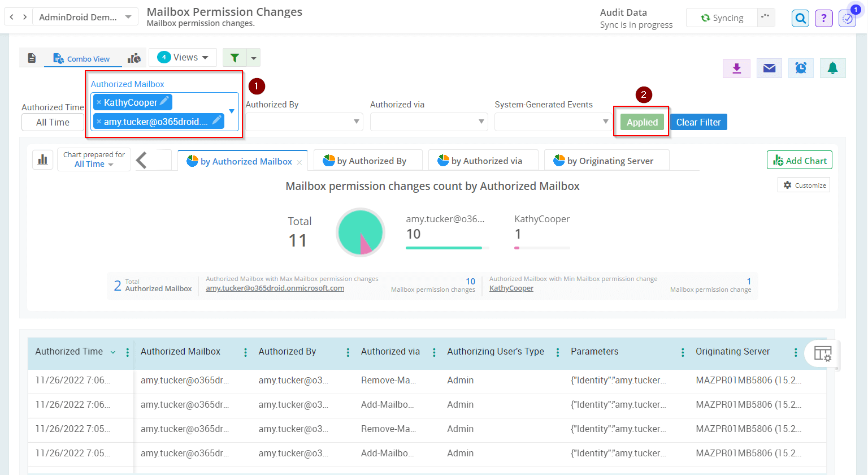Click the help question mark icon
Screen dimensions: 868x475
823,18
